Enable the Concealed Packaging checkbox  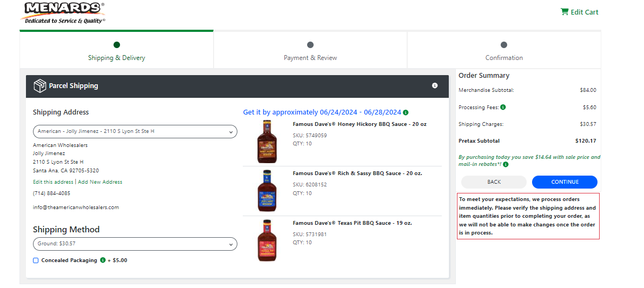click(36, 260)
